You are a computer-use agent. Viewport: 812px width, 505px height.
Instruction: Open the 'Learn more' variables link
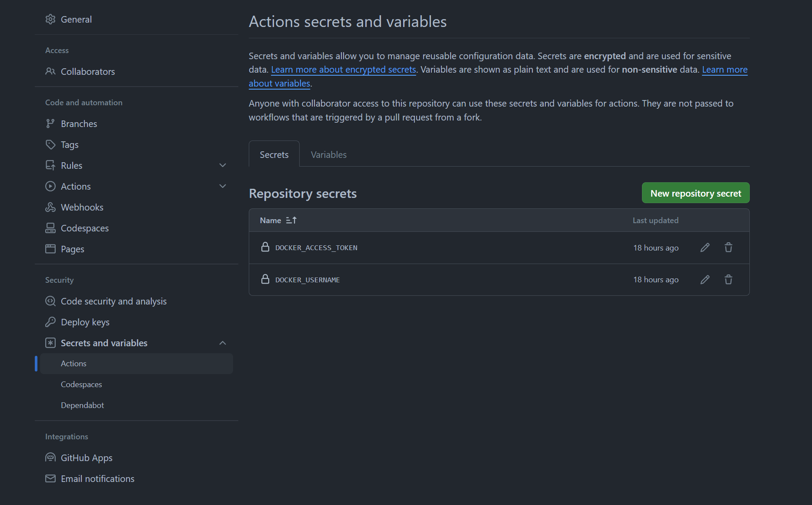pyautogui.click(x=725, y=70)
